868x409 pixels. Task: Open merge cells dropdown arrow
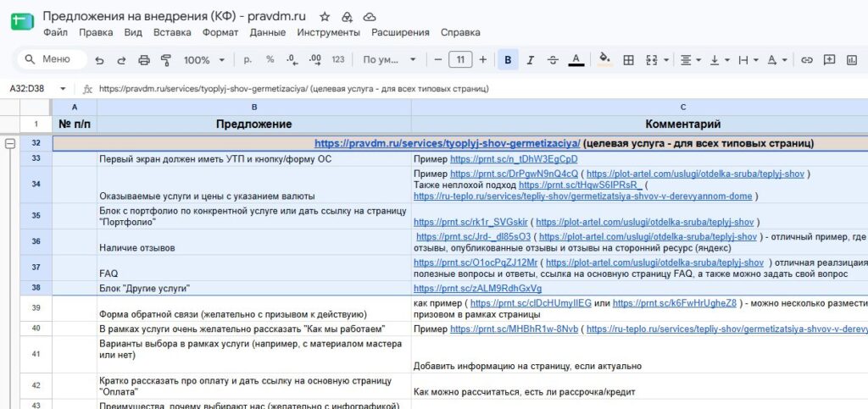[666, 59]
